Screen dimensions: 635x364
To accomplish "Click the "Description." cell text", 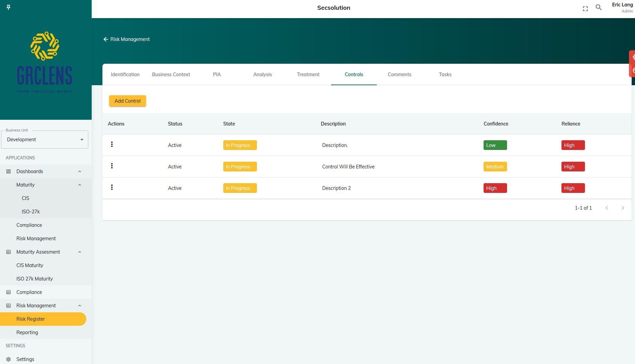I will pyautogui.click(x=335, y=145).
